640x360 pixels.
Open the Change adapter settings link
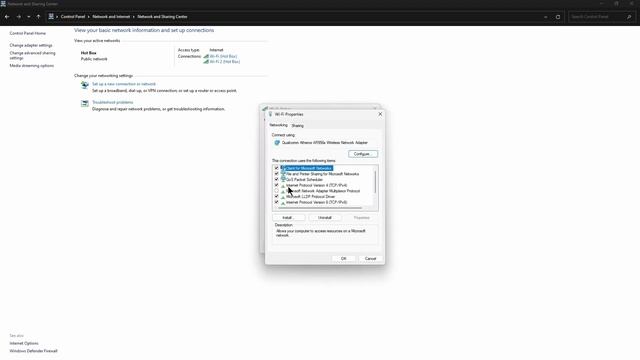pos(31,45)
